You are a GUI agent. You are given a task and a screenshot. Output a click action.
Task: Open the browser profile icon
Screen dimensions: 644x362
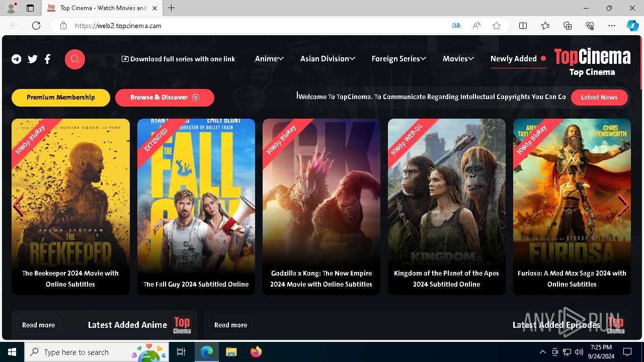[x=11, y=8]
